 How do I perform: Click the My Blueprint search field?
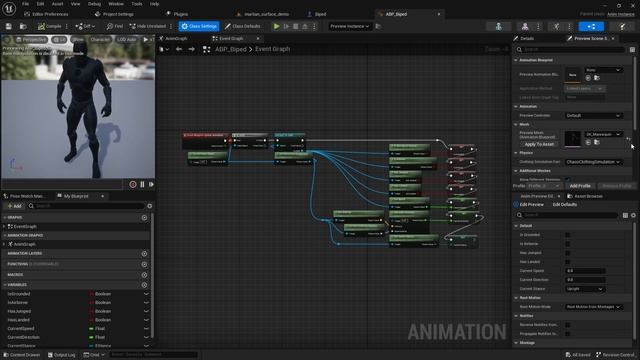(86, 206)
